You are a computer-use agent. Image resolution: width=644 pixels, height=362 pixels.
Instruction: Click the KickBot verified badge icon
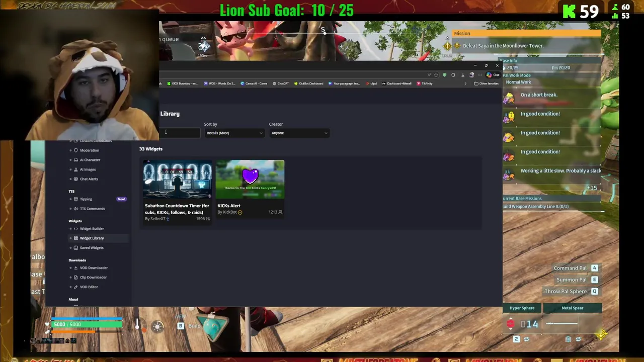[240, 212]
